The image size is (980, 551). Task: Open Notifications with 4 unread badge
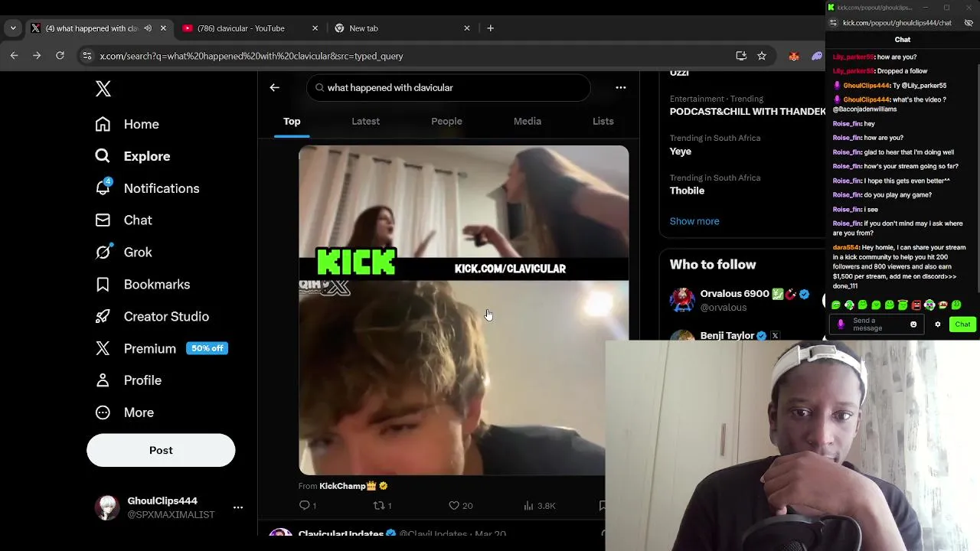click(147, 188)
